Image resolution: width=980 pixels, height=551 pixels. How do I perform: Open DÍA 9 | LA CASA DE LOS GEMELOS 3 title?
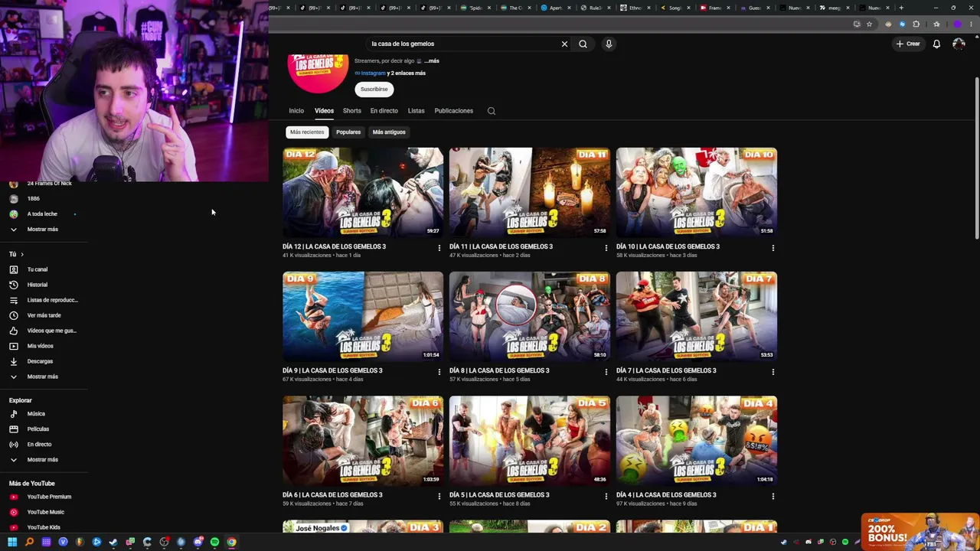click(x=332, y=370)
